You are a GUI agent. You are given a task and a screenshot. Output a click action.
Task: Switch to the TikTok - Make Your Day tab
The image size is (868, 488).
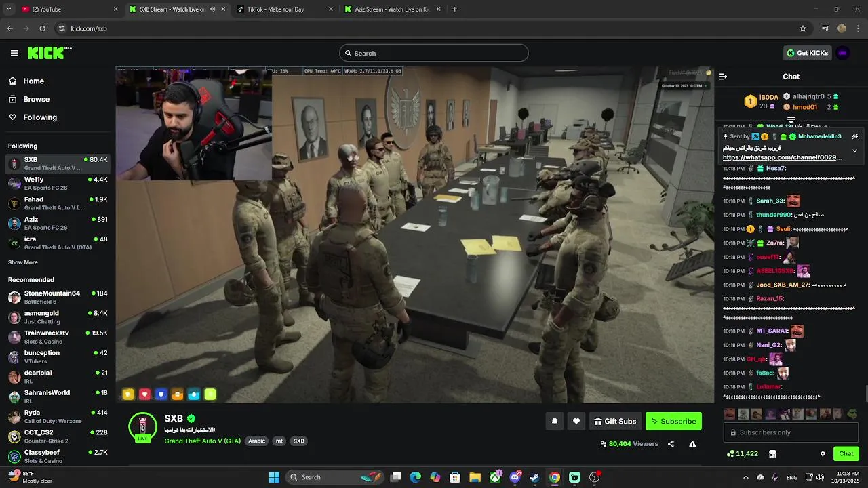coord(285,9)
